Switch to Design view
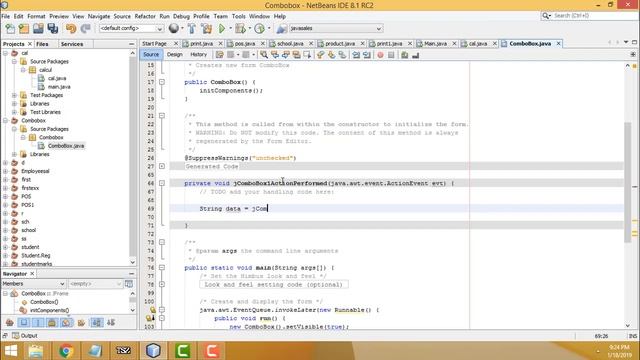This screenshot has width=640, height=360. click(x=175, y=54)
